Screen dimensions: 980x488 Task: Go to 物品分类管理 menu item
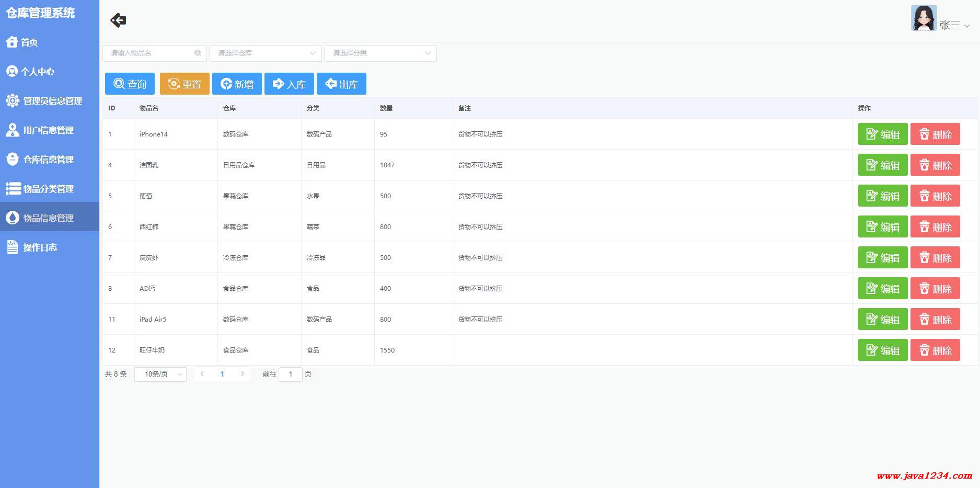tap(50, 189)
